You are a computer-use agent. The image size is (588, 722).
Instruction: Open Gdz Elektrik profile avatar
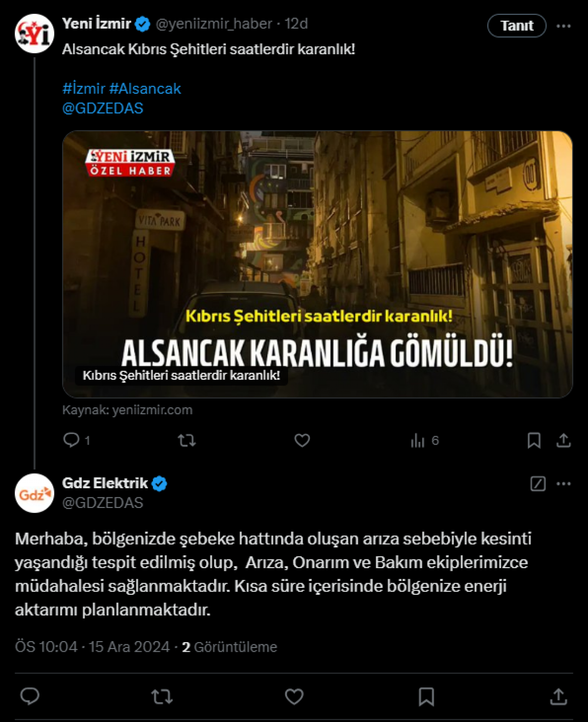coord(34,493)
